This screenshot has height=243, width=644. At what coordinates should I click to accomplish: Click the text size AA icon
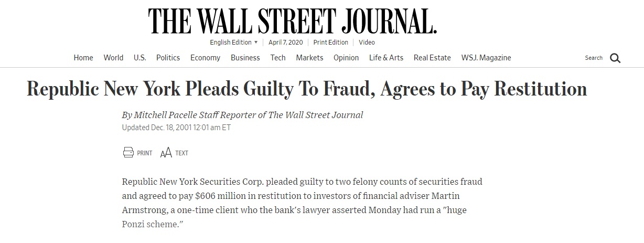(x=166, y=153)
